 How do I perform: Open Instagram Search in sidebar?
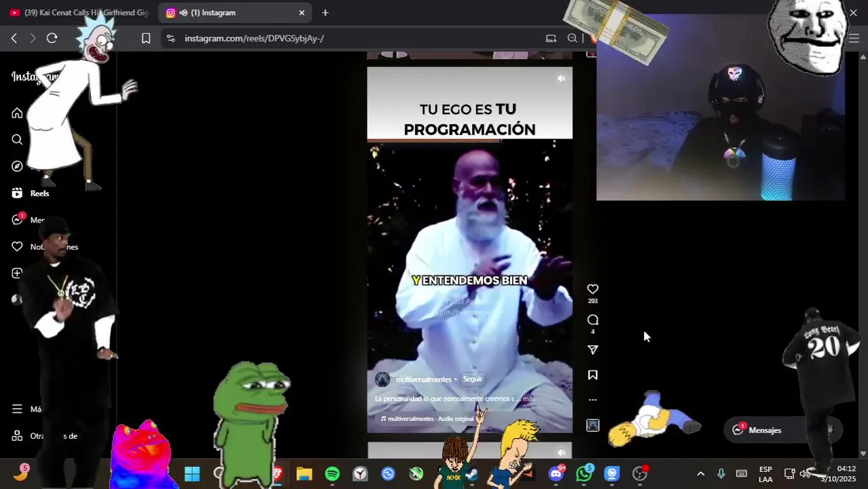[x=17, y=139]
